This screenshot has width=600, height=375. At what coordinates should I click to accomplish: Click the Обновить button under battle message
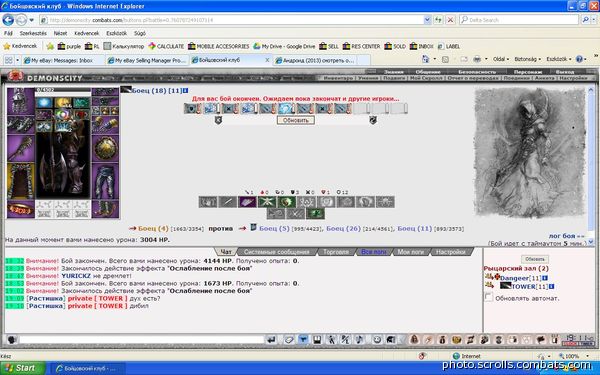click(295, 120)
